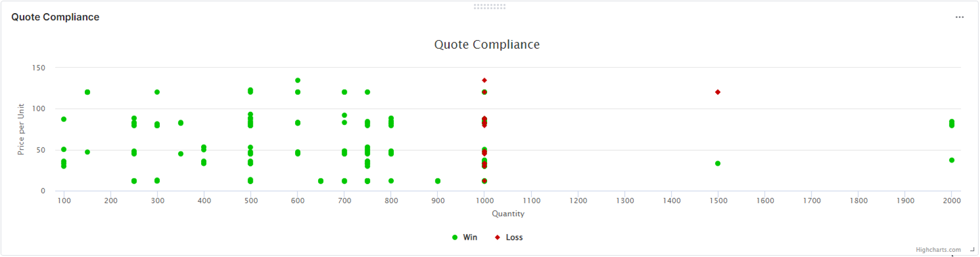
Task: Click the chart title Quote Compliance
Action: click(x=487, y=45)
